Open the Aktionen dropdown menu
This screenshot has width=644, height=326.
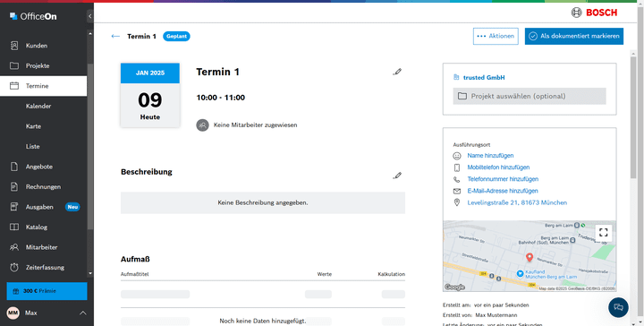(x=496, y=36)
